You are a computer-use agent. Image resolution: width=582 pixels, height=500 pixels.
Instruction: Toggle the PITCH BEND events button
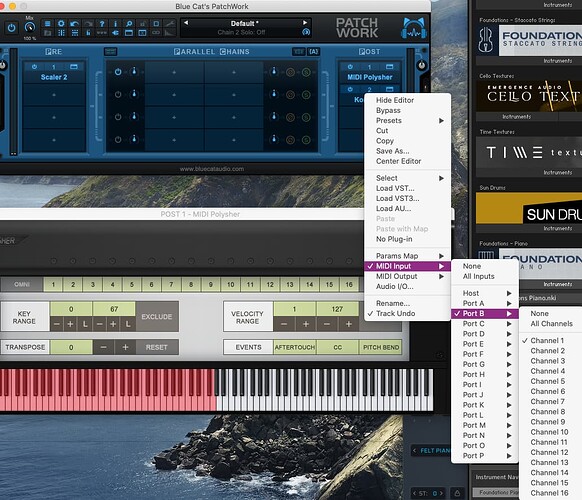pos(381,347)
